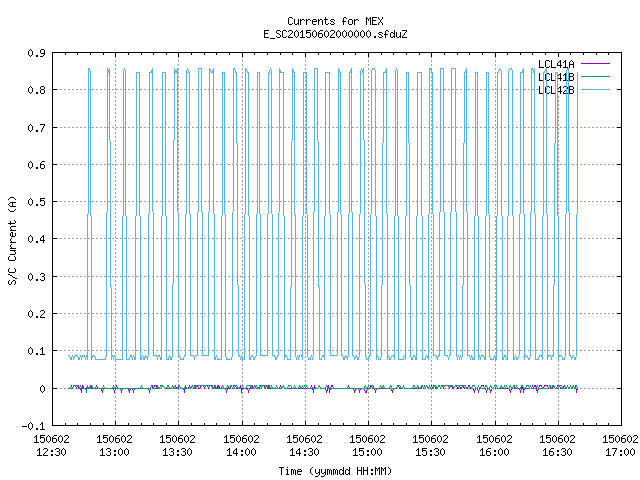Click the 0.5 y-axis tick label

coord(36,202)
